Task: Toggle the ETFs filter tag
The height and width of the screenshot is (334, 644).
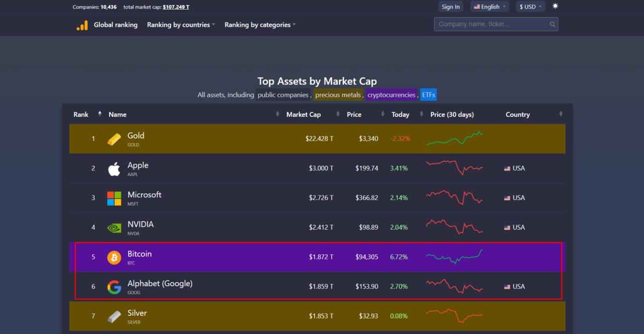Action: (428, 95)
